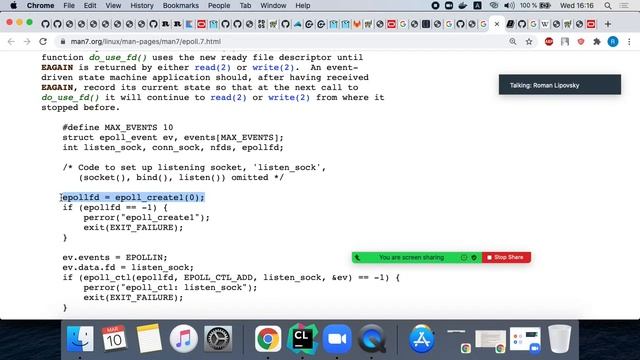Follow the read(2) link after 'returned by either'
The height and width of the screenshot is (360, 640).
click(x=213, y=67)
